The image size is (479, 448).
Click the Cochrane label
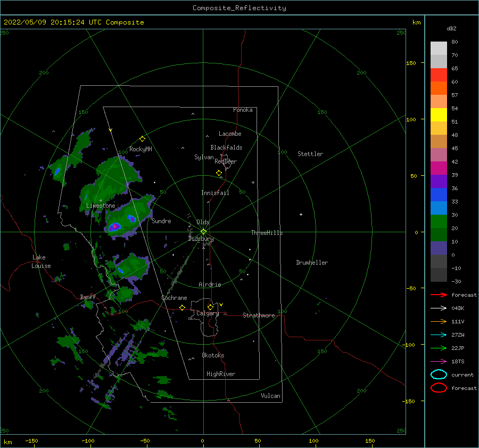point(174,298)
